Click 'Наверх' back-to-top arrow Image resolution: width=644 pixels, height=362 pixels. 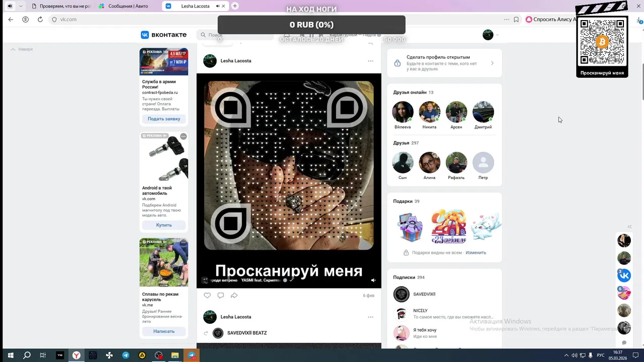pyautogui.click(x=22, y=49)
